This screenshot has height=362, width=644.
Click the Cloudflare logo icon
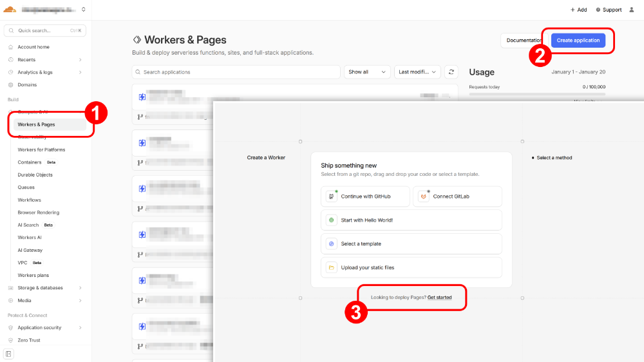coord(10,9)
